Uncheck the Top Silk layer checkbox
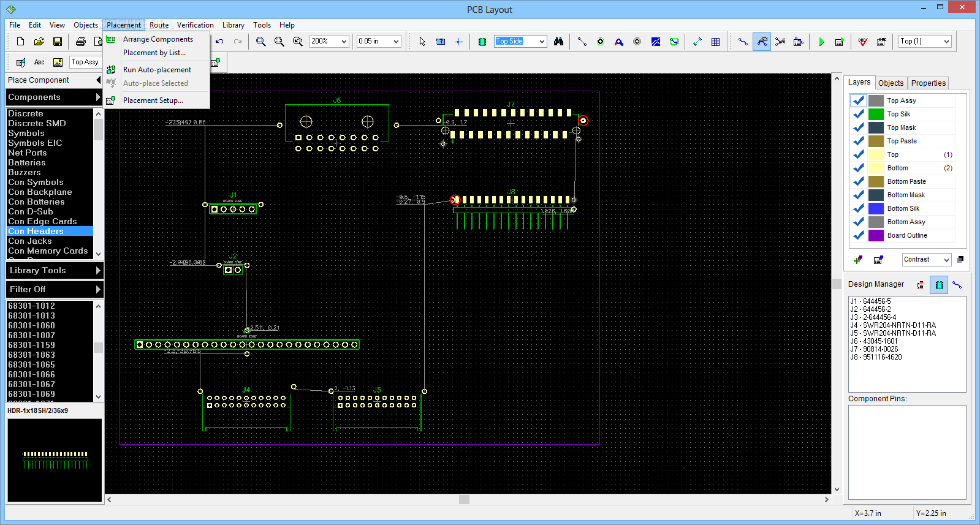980x525 pixels. pos(859,114)
